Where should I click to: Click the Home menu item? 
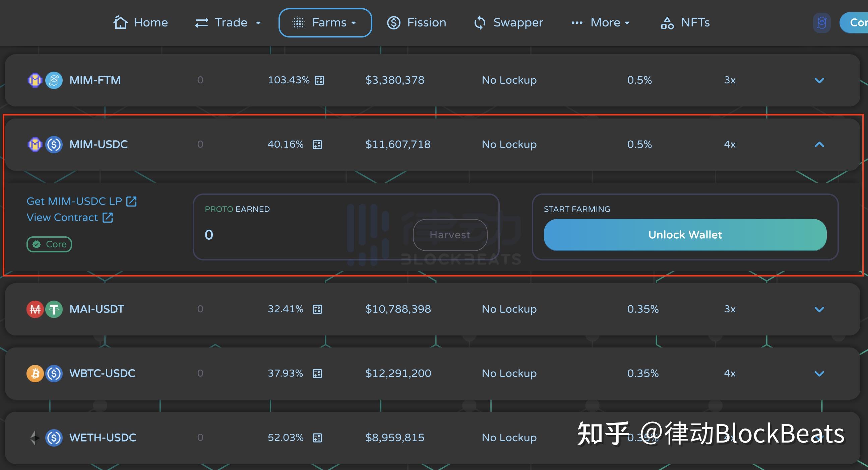tap(141, 22)
